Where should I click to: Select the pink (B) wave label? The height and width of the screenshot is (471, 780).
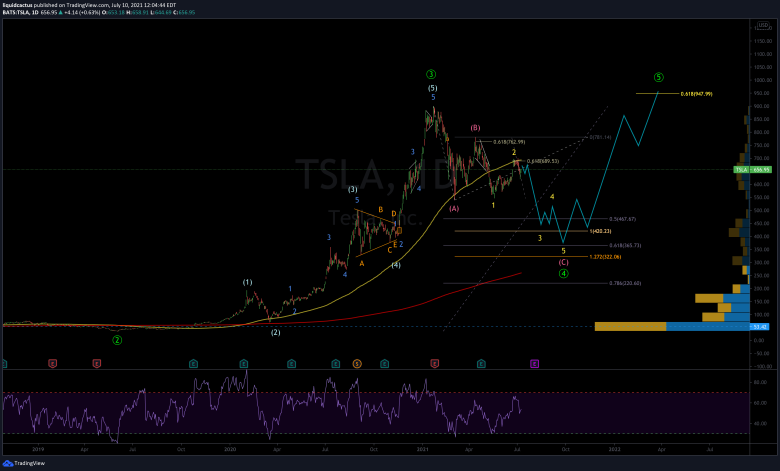click(x=475, y=128)
